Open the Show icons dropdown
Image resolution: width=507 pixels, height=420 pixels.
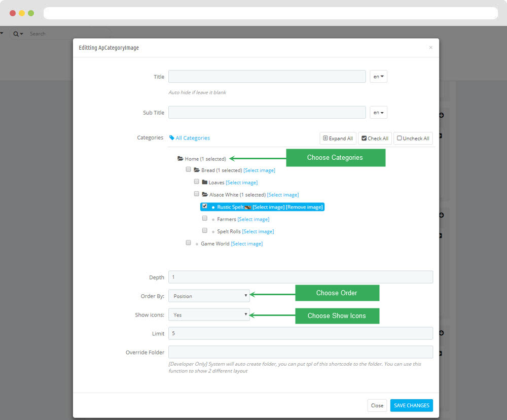point(209,315)
